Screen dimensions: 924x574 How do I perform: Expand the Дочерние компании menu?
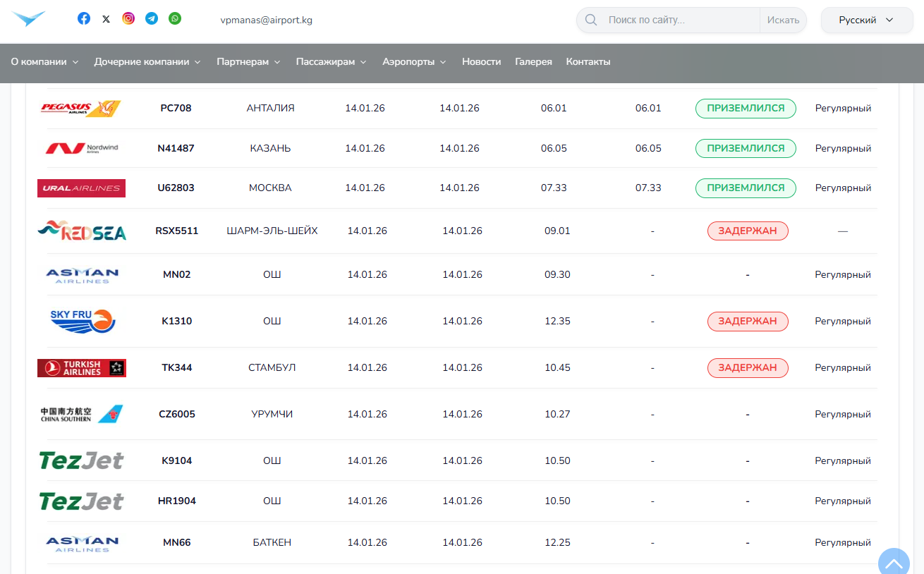[x=147, y=62]
